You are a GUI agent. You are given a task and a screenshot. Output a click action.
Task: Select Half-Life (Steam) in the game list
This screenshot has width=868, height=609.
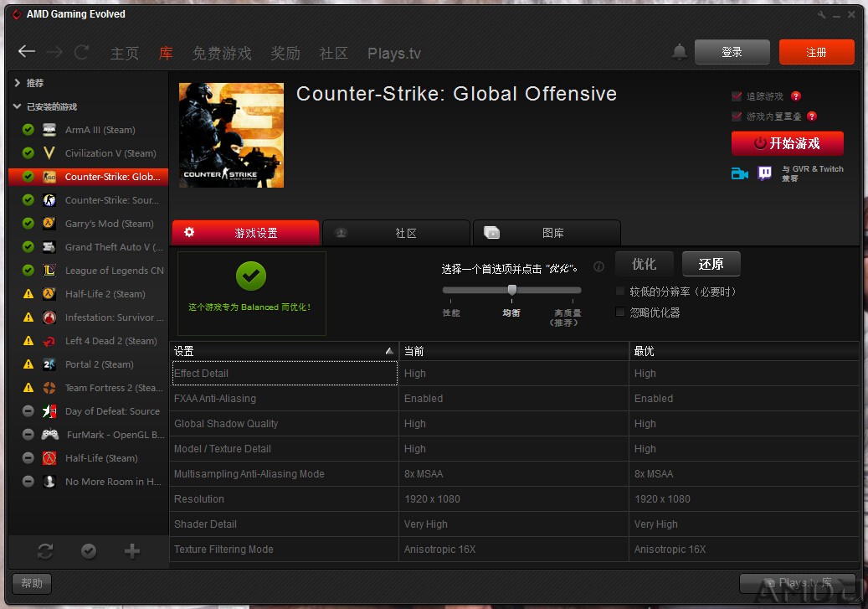89,458
